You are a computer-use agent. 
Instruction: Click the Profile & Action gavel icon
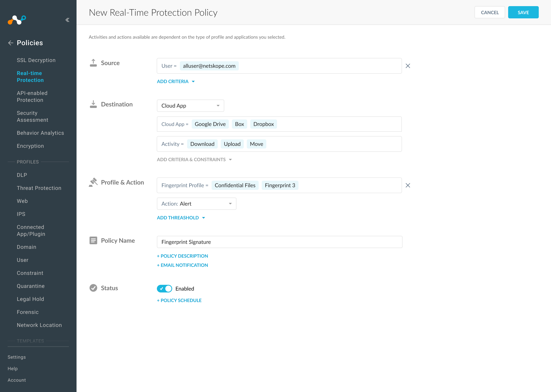93,182
